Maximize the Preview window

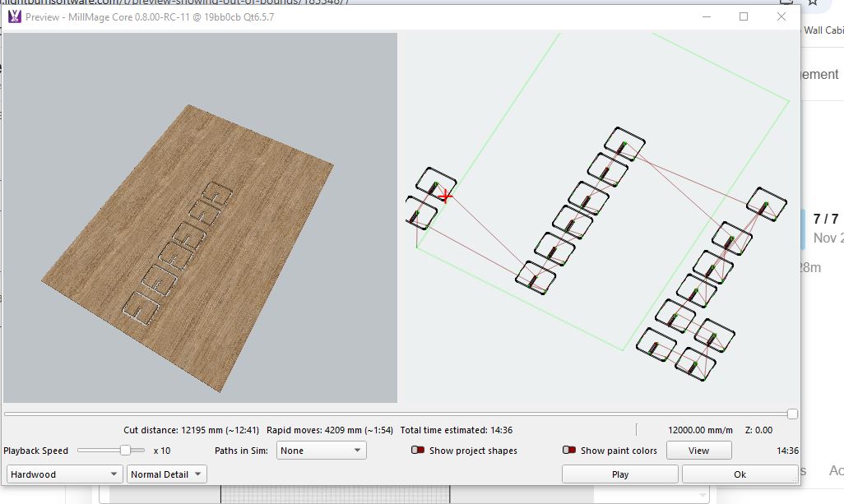pyautogui.click(x=744, y=17)
